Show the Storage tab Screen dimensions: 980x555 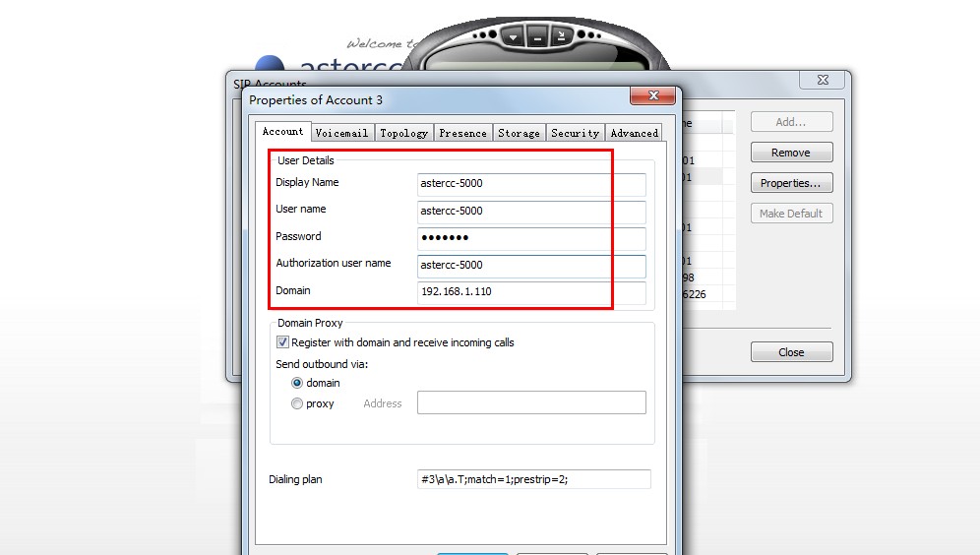[x=519, y=133]
